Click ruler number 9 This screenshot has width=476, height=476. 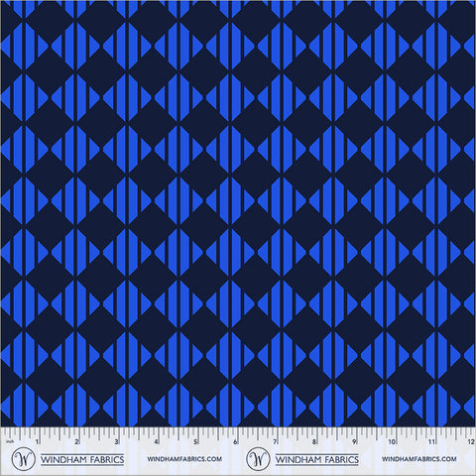coord(354,442)
